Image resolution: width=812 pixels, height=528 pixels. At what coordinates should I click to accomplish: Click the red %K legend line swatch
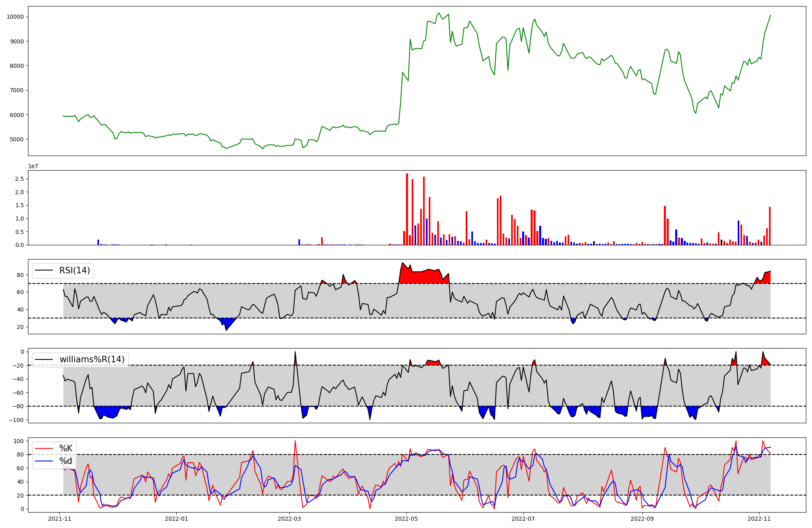pyautogui.click(x=44, y=448)
